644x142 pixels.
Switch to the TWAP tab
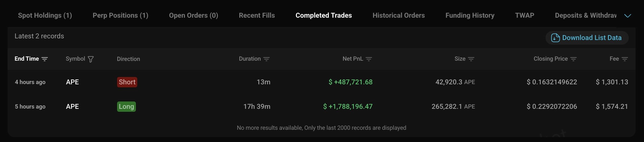[x=524, y=16]
